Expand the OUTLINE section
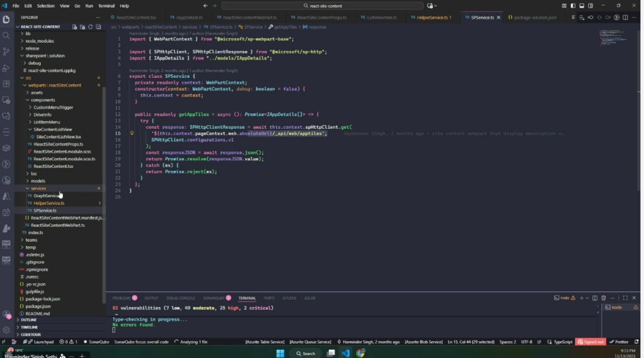 29,320
